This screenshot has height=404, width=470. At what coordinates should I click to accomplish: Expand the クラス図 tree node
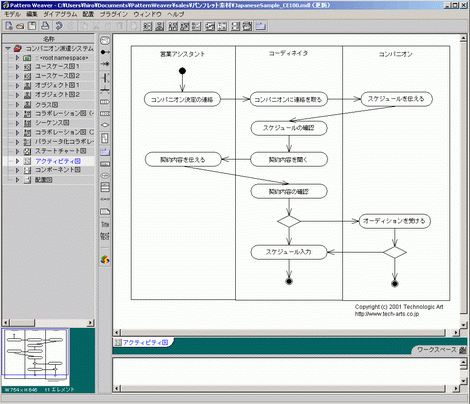point(17,105)
